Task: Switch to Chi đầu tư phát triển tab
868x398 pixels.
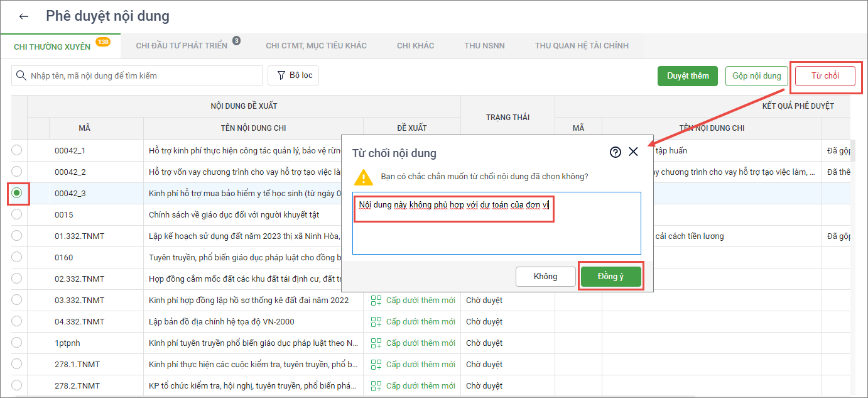Action: click(x=182, y=46)
